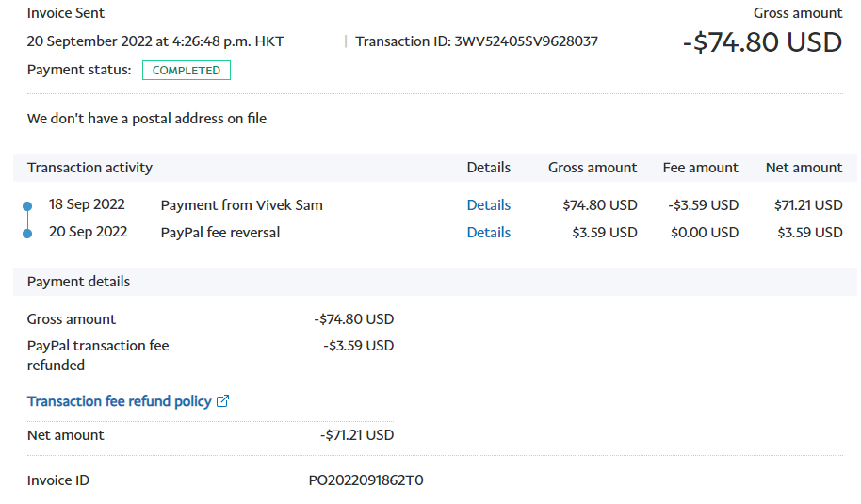Click the timeline dot for 20 Sep 2022

click(27, 233)
